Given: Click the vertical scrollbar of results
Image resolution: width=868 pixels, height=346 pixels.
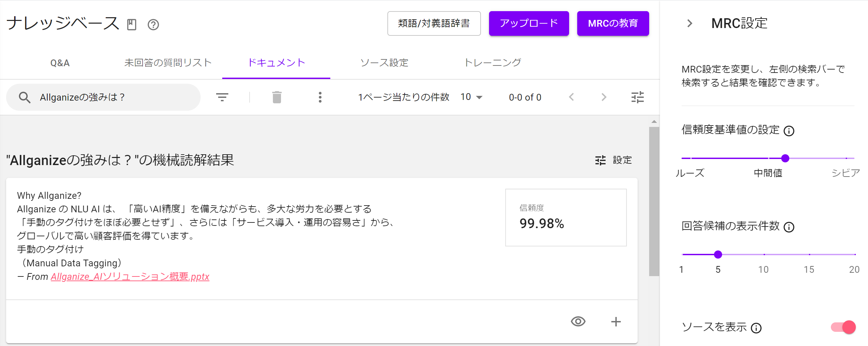Looking at the screenshot, I should tap(654, 202).
